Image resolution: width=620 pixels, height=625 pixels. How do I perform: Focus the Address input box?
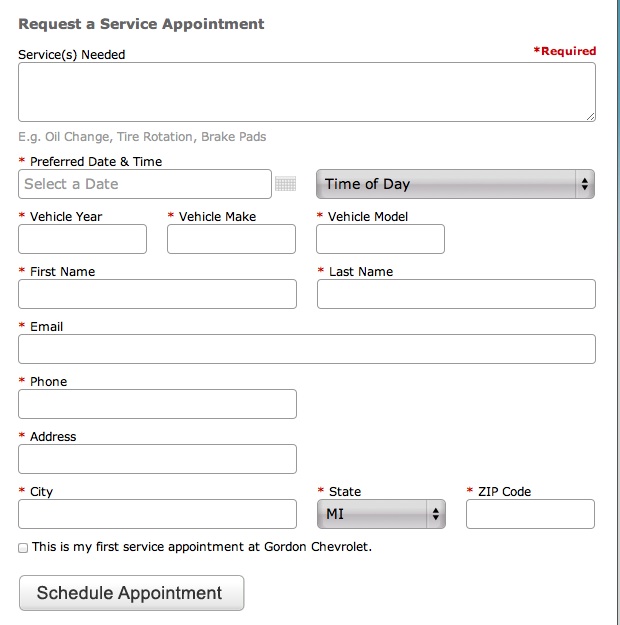(157, 459)
